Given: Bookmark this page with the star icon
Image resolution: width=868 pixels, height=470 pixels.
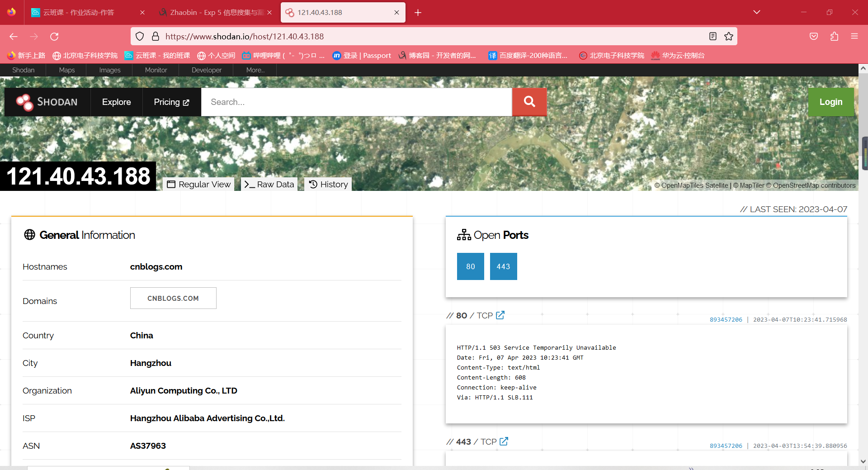Looking at the screenshot, I should (729, 37).
